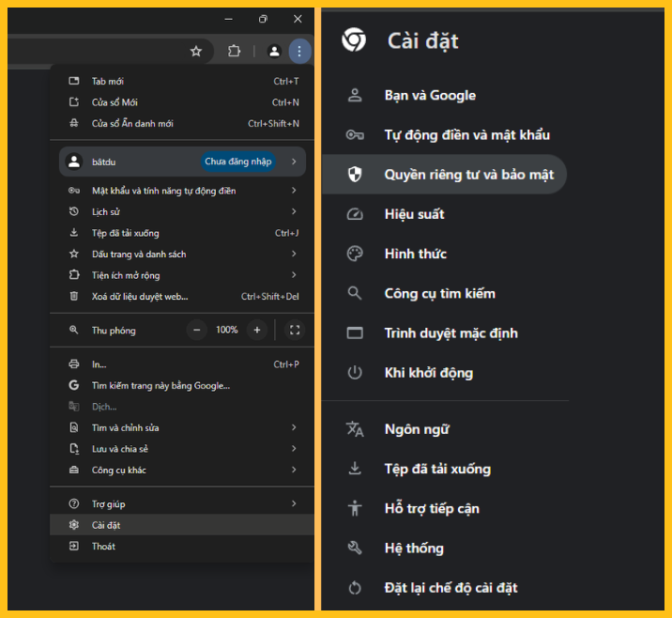Viewport: 672px width, 618px height.
Task: Click the Chưa đăng nhập profile button
Action: click(x=238, y=162)
